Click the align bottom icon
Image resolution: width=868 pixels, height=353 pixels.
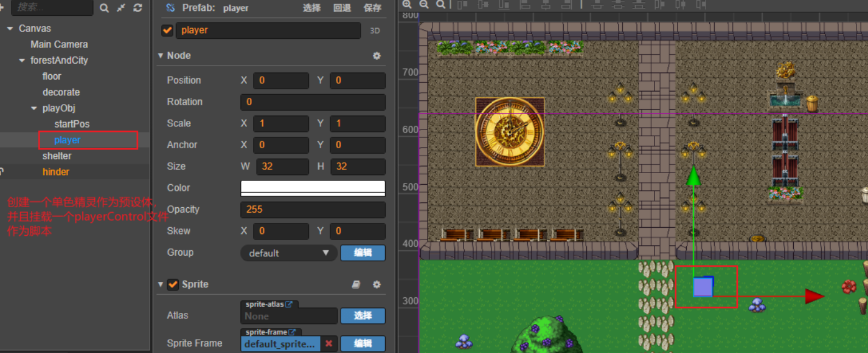coord(504,4)
